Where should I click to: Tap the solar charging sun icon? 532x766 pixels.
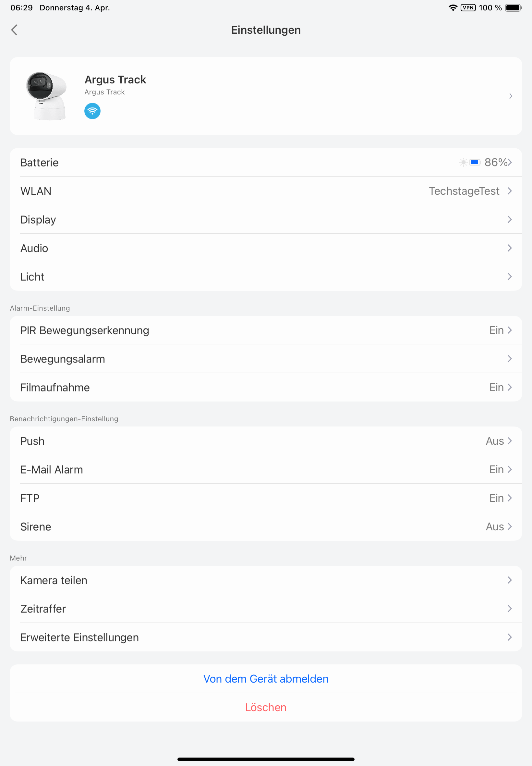click(x=463, y=162)
